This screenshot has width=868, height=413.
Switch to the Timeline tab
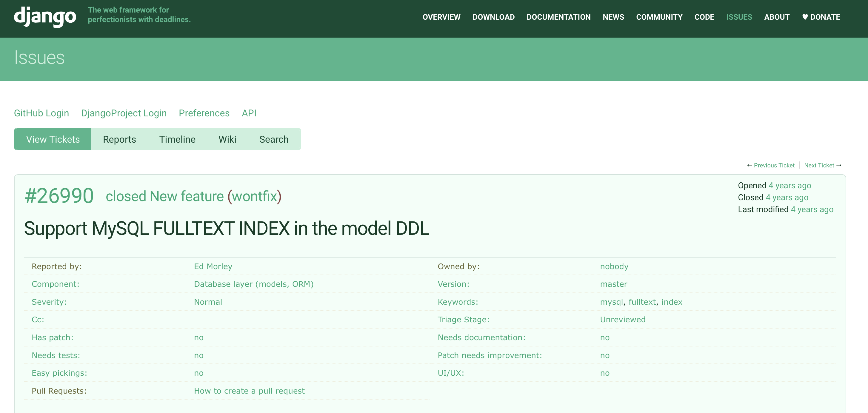pos(177,139)
